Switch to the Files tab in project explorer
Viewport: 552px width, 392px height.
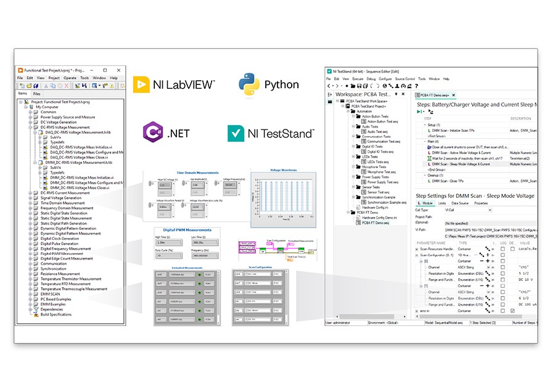(36, 94)
